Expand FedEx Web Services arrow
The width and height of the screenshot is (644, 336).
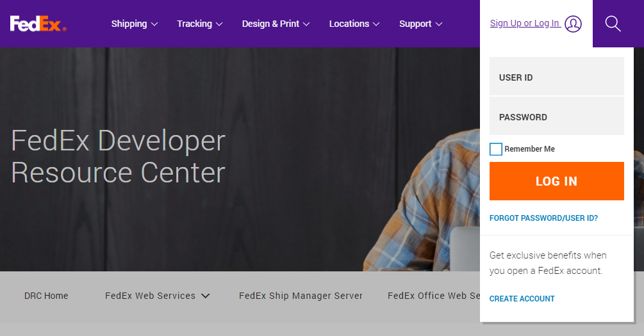205,296
